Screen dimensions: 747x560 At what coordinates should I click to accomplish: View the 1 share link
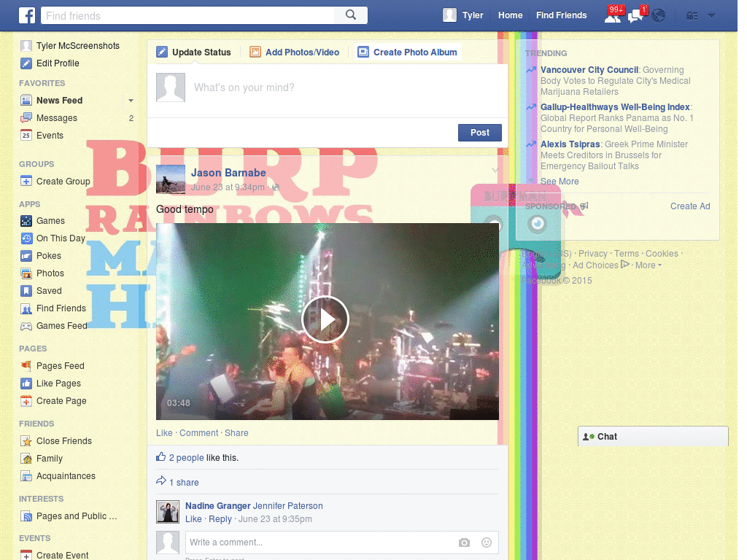(x=184, y=483)
